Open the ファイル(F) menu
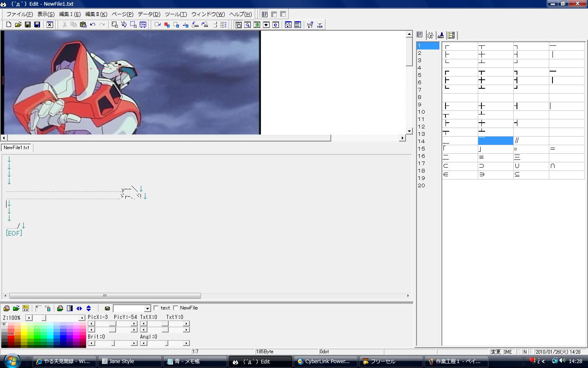Image resolution: width=588 pixels, height=368 pixels. (20, 14)
